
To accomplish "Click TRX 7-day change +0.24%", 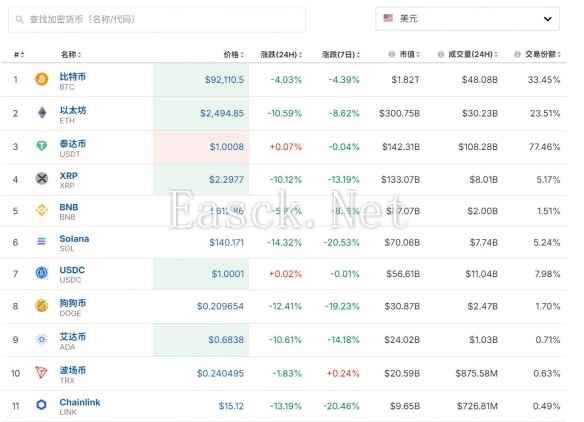I will pos(343,373).
